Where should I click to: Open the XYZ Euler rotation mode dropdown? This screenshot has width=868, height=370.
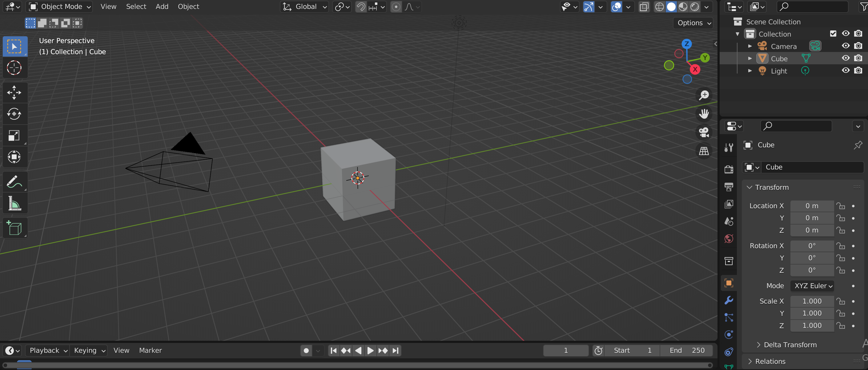pos(812,285)
